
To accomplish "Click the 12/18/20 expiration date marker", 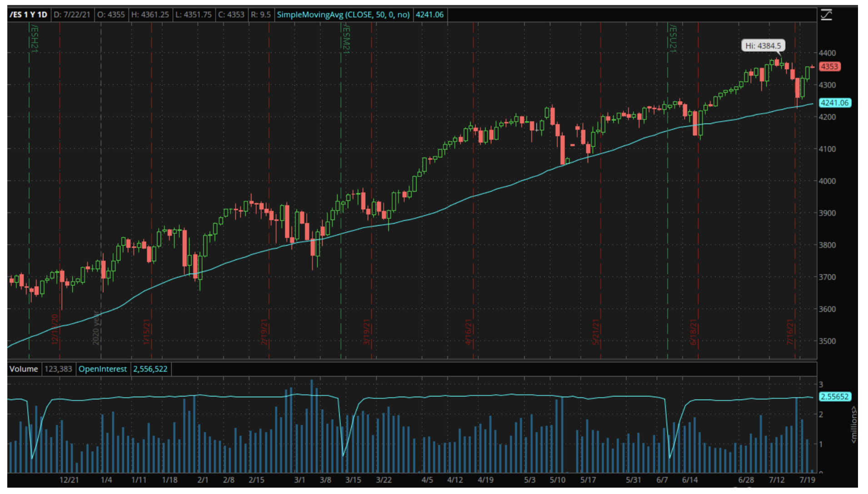I will pyautogui.click(x=55, y=329).
